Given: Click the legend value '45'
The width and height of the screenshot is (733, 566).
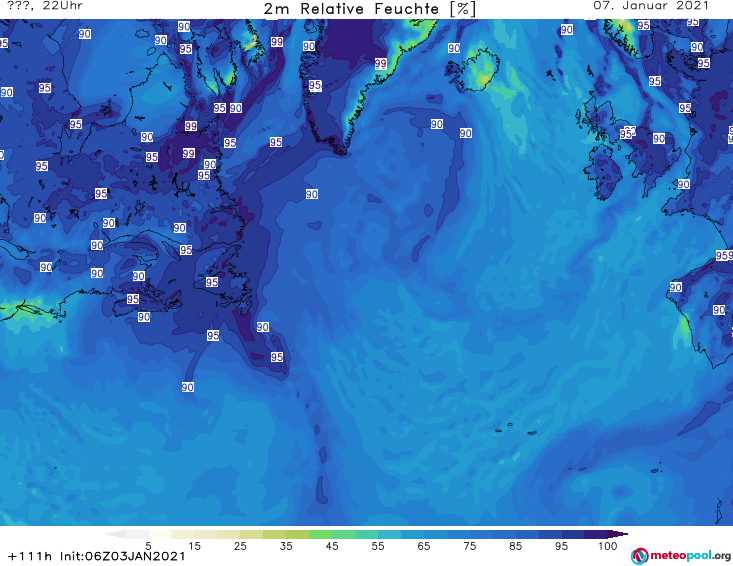Looking at the screenshot, I should (332, 546).
